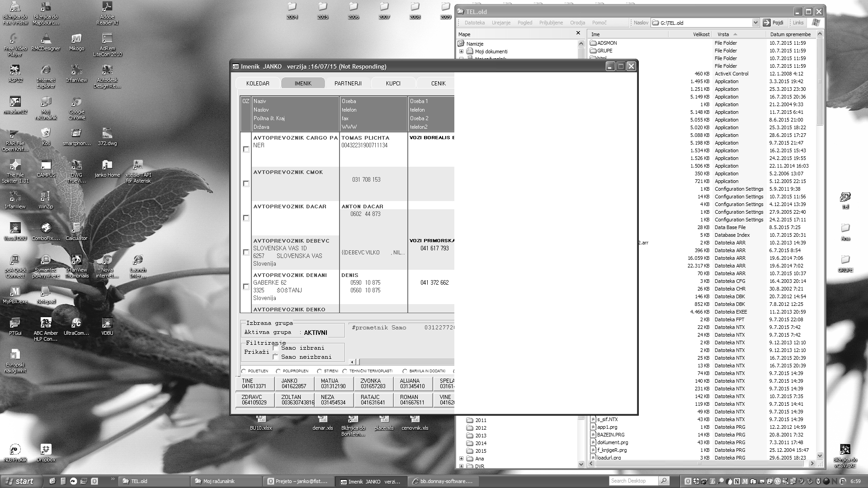Launch WinZip from the desktop
The image size is (868, 488).
[46, 198]
